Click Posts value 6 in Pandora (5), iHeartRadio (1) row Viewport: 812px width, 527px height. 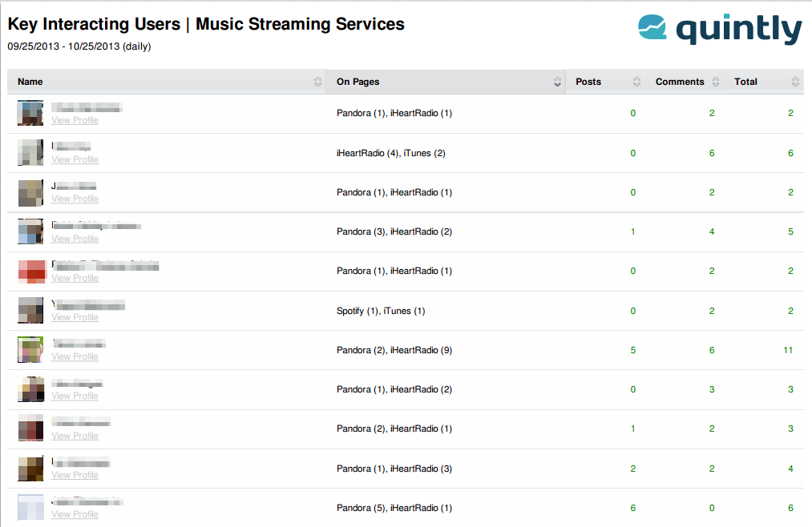[x=632, y=508]
